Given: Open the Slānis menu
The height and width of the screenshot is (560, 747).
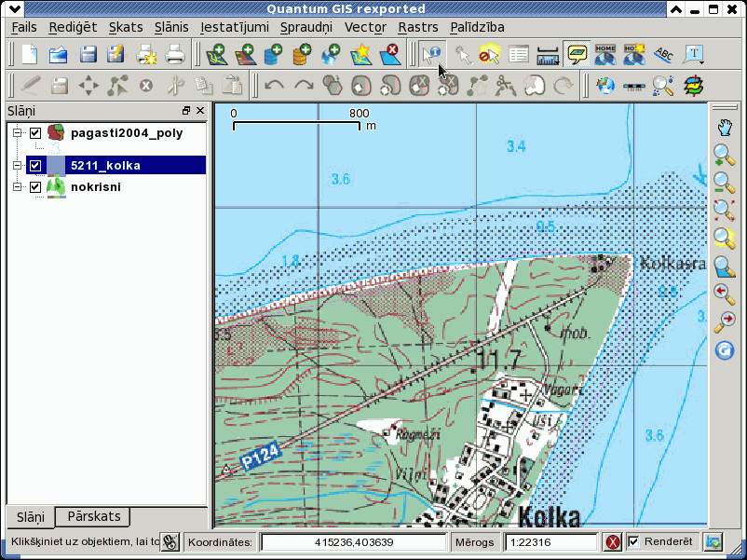Looking at the screenshot, I should coord(171,27).
